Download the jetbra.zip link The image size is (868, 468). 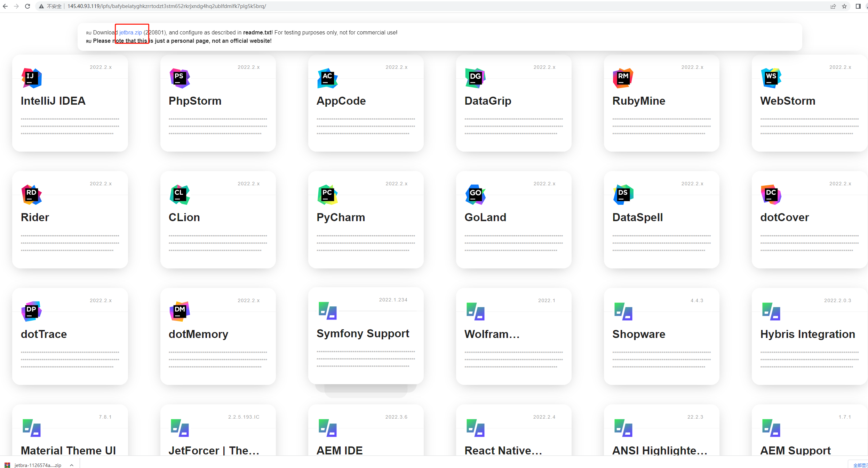tap(130, 32)
